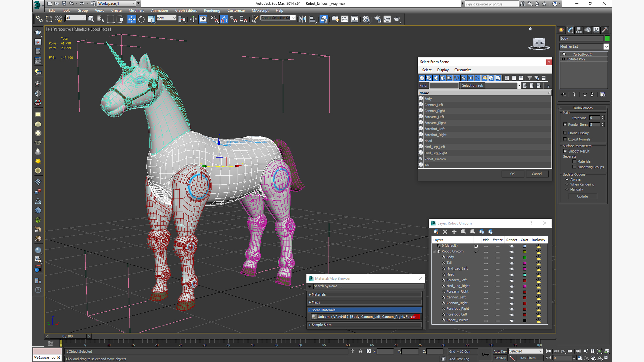Image resolution: width=644 pixels, height=362 pixels.
Task: Open the Material Editor toolbar icon
Action: [x=366, y=19]
